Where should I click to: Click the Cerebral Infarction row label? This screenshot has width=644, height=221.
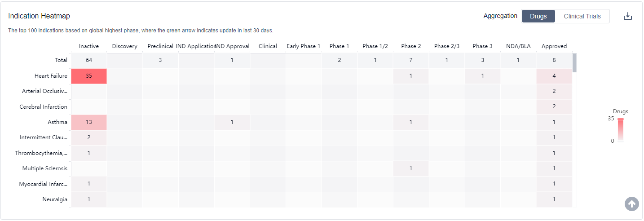point(44,107)
